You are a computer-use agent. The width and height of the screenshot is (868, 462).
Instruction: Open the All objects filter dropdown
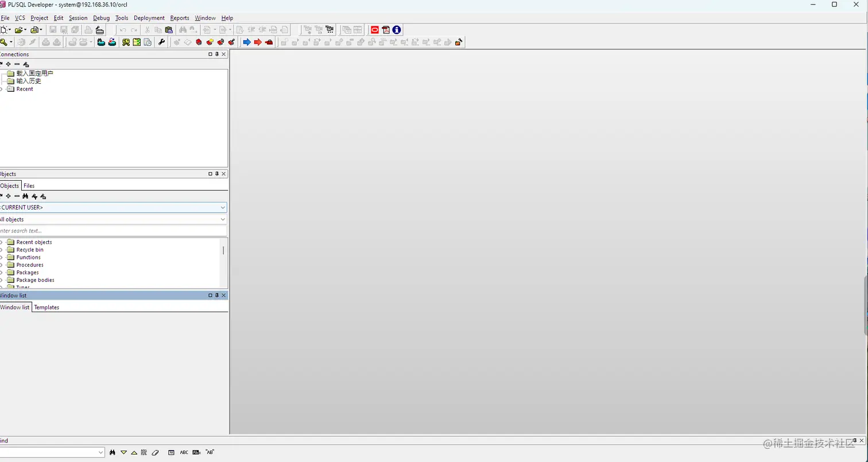coord(223,219)
